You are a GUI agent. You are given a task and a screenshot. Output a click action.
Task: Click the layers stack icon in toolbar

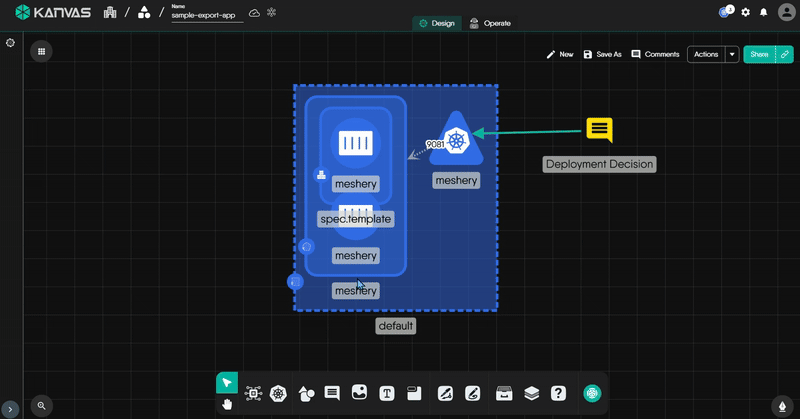point(532,394)
